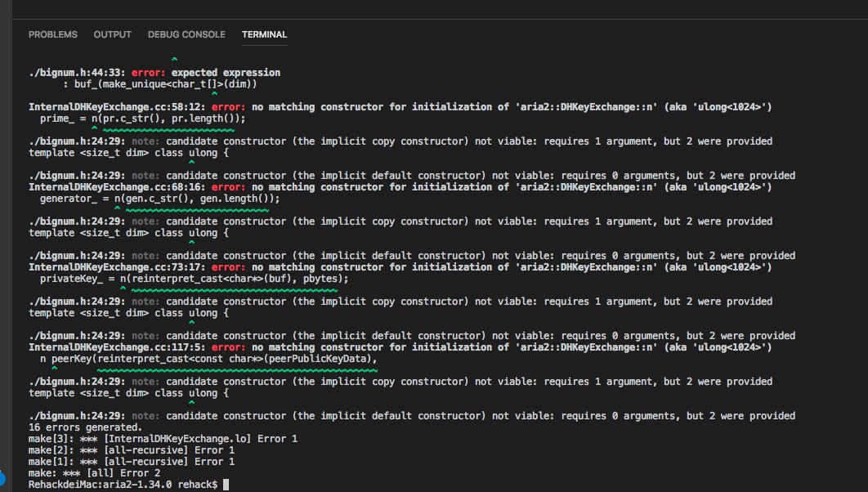Open the OUTPUT tab
The width and height of the screenshot is (868, 492).
point(112,34)
